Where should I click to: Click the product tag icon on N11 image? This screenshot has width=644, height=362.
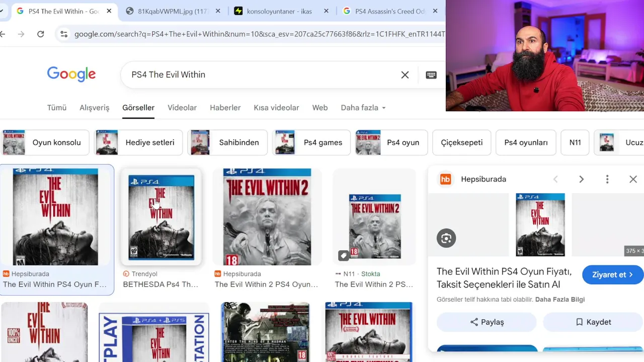point(343,255)
